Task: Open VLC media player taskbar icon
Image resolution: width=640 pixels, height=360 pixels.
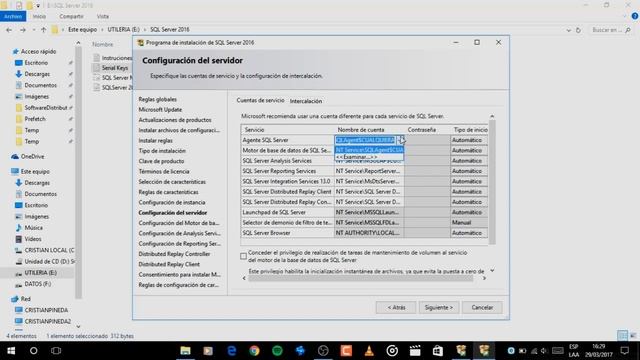Action: pos(369,351)
